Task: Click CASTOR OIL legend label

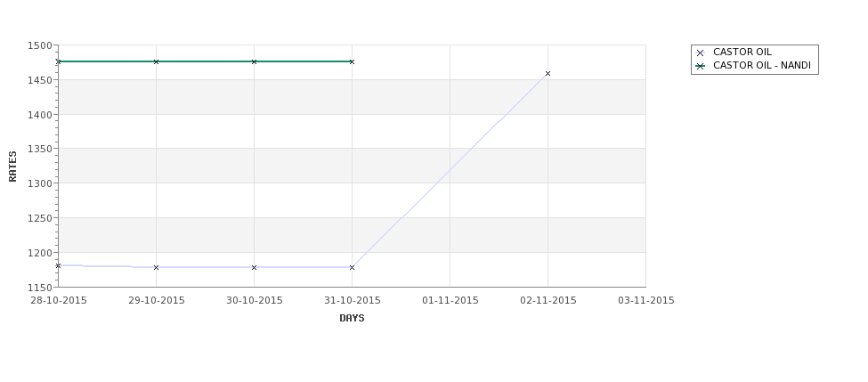Action: 742,52
